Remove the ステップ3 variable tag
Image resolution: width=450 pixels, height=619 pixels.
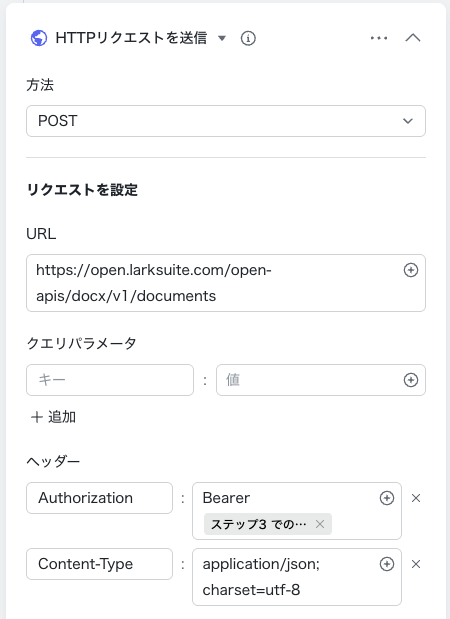320,524
